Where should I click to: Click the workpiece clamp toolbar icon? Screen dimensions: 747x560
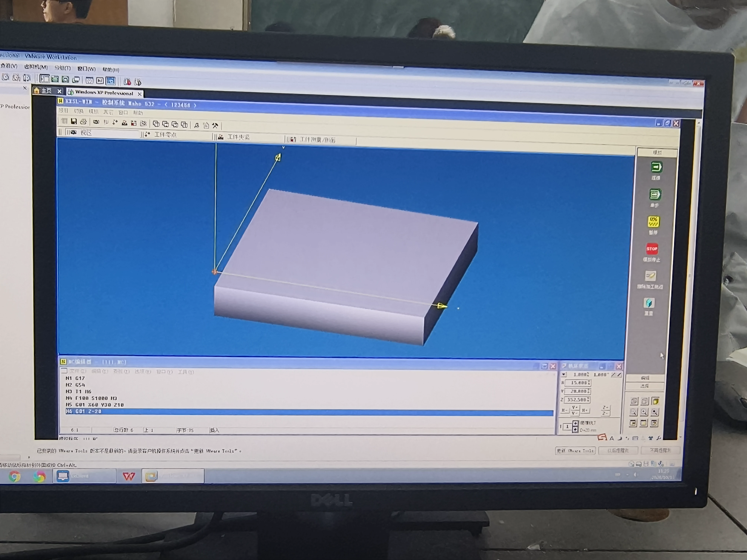click(220, 137)
